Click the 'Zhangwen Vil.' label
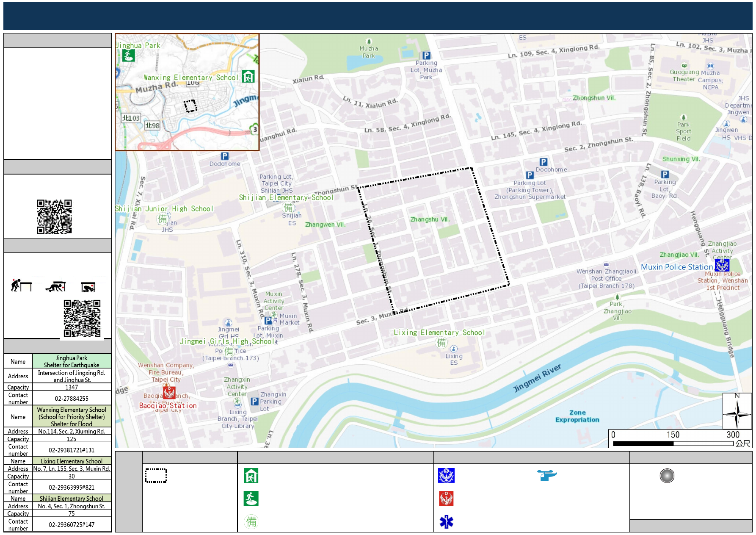The image size is (756, 535). [x=325, y=225]
